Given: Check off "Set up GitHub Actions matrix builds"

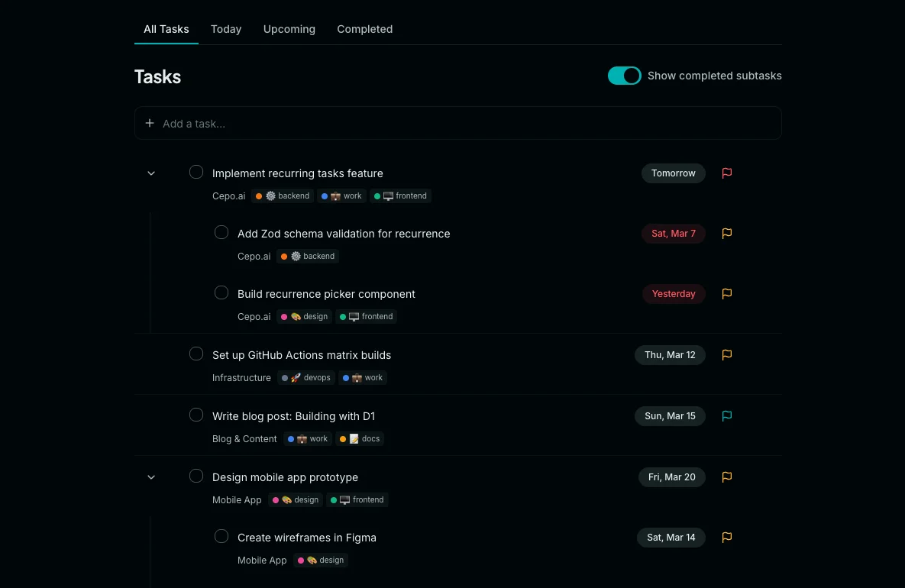Looking at the screenshot, I should [x=196, y=354].
